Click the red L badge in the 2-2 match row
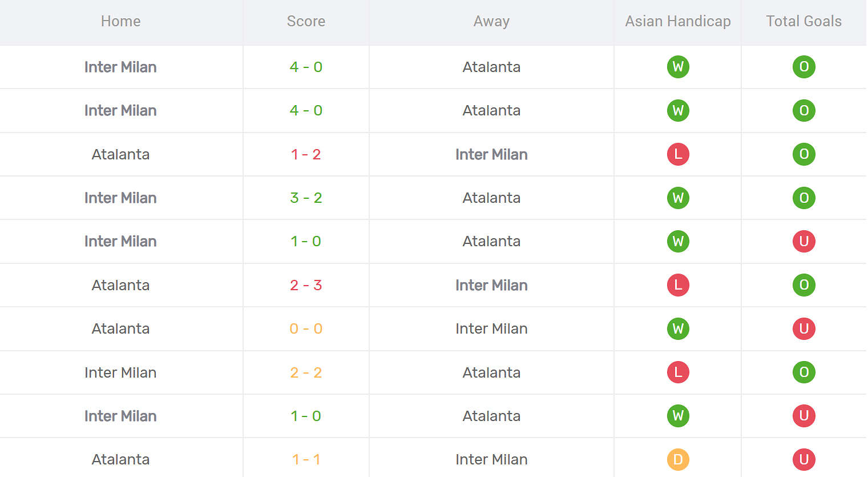Screen dimensions: 868x477 tap(678, 372)
